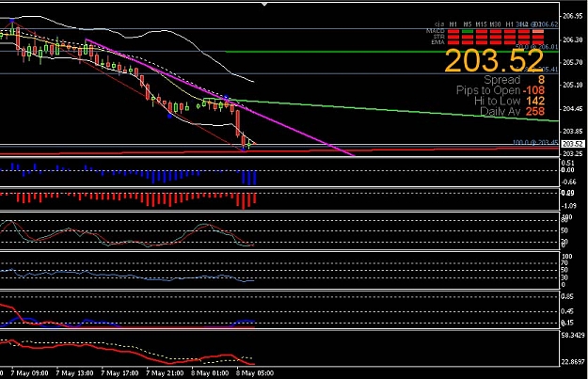Click the EMA row label
This screenshot has width=588, height=379.
click(x=438, y=42)
